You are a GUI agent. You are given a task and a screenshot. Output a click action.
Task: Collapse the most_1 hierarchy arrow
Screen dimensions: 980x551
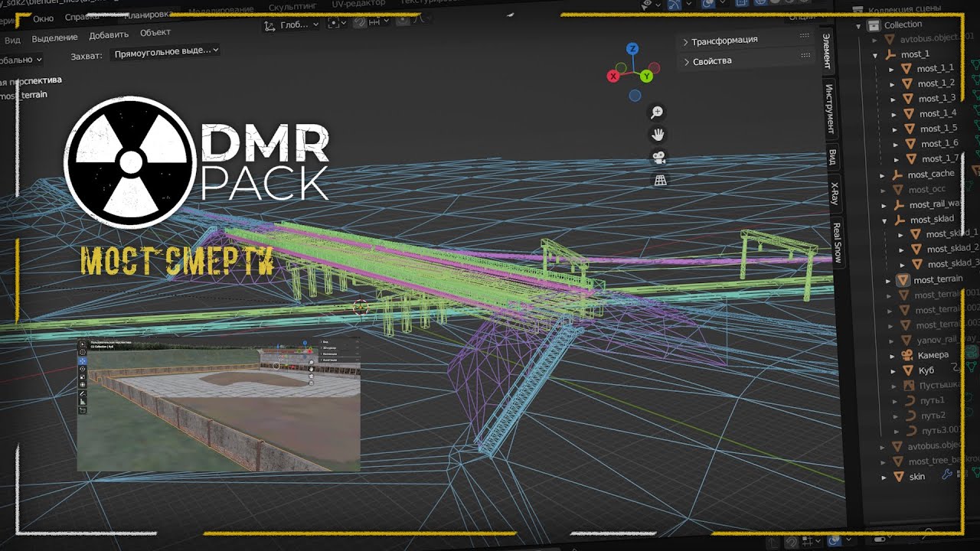click(x=874, y=55)
